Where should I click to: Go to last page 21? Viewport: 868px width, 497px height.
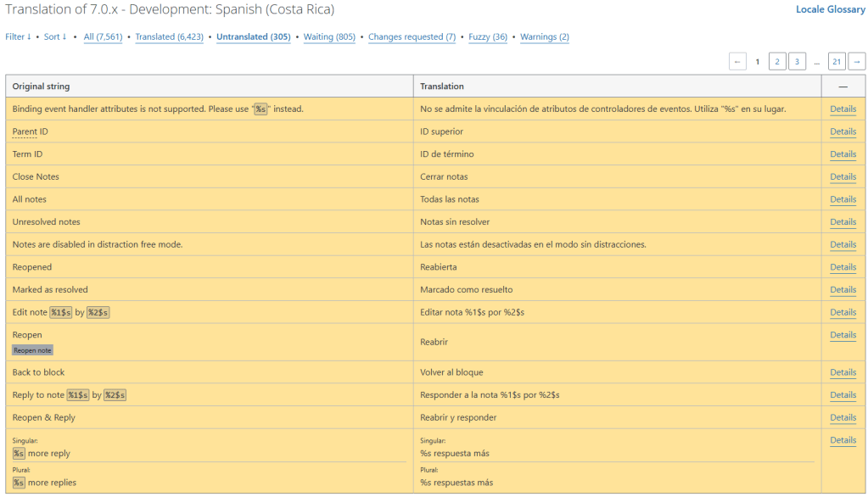837,61
